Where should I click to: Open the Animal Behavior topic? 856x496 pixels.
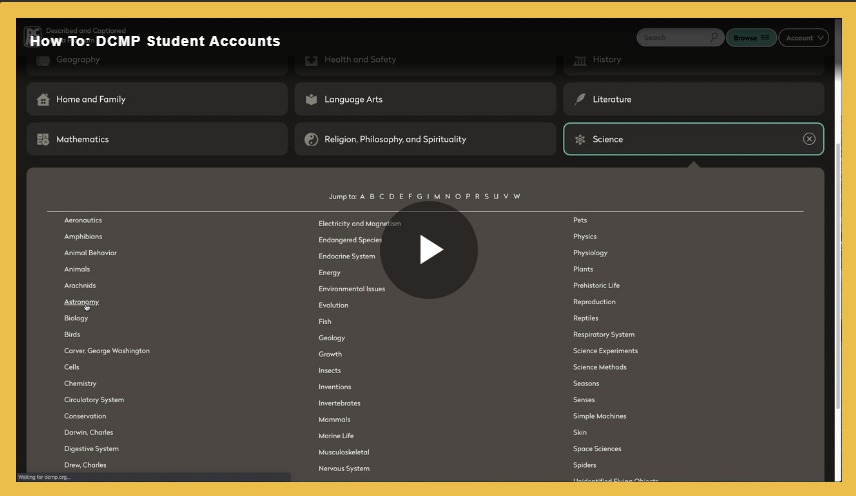point(90,253)
